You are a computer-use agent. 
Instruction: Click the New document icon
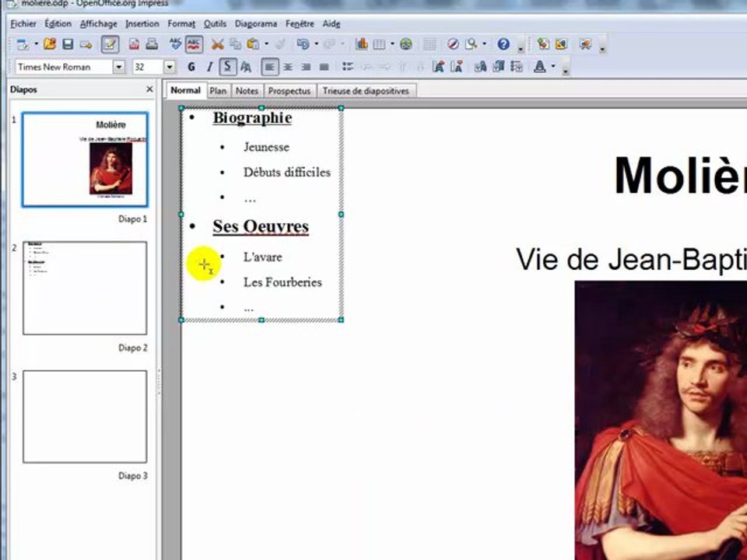click(x=22, y=45)
